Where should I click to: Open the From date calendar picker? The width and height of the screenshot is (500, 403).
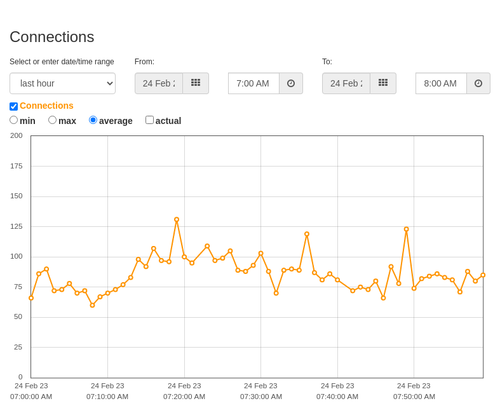[196, 83]
